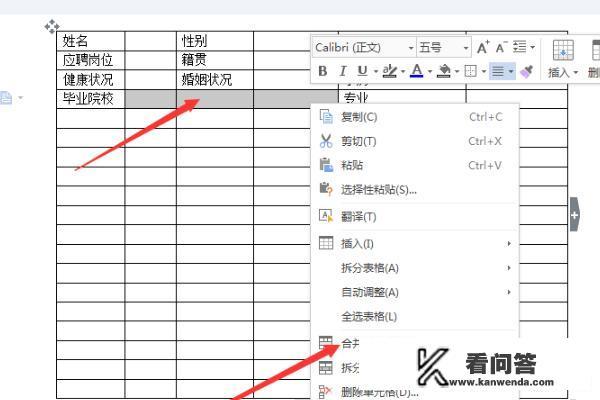The image size is (600, 400).
Task: Apply text highlight color icon
Action: tap(390, 71)
